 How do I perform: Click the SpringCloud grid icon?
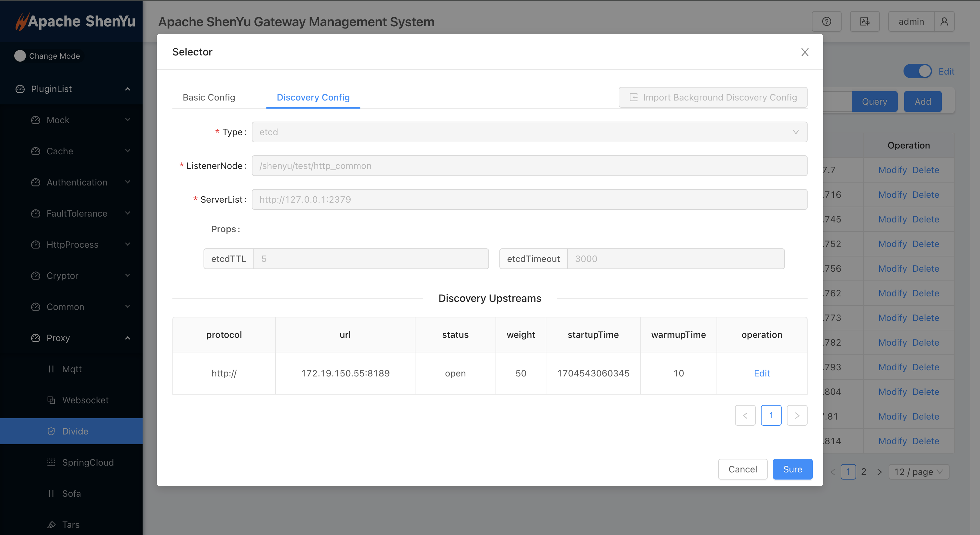tap(51, 462)
